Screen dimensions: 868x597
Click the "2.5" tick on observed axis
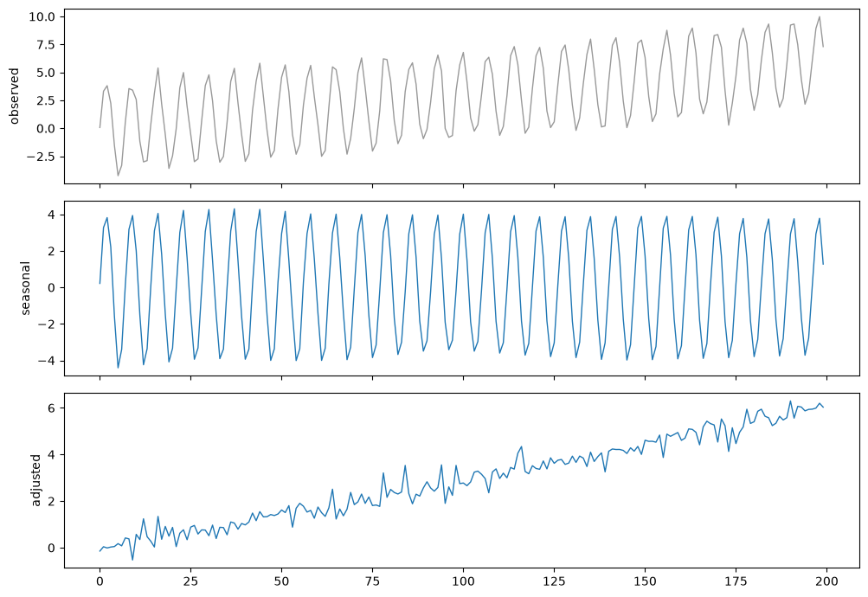45,100
